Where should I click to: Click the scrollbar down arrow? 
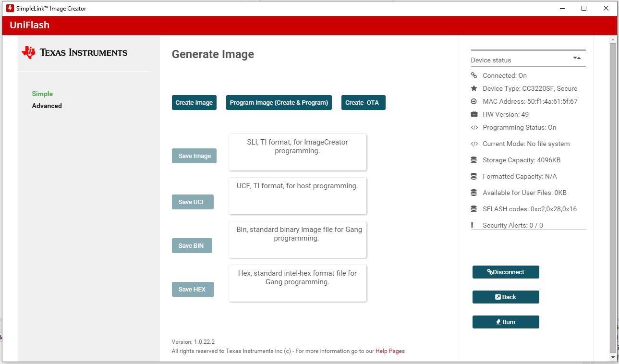613,357
